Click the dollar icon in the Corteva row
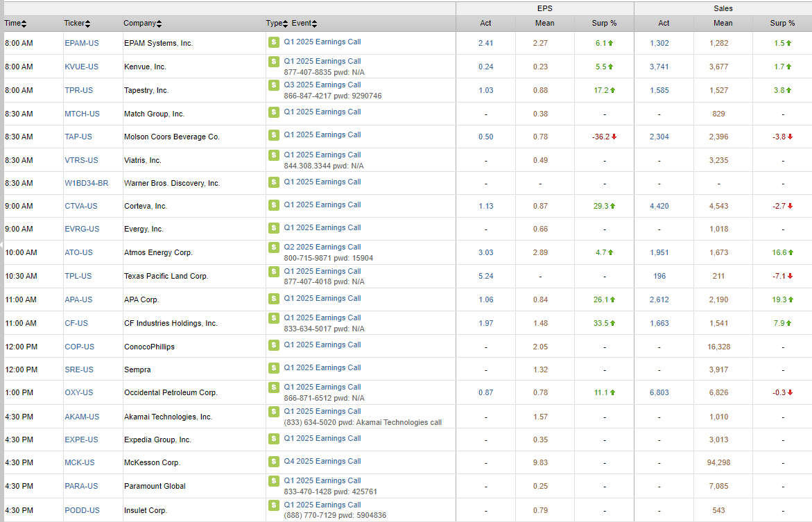812x522 pixels. (274, 205)
